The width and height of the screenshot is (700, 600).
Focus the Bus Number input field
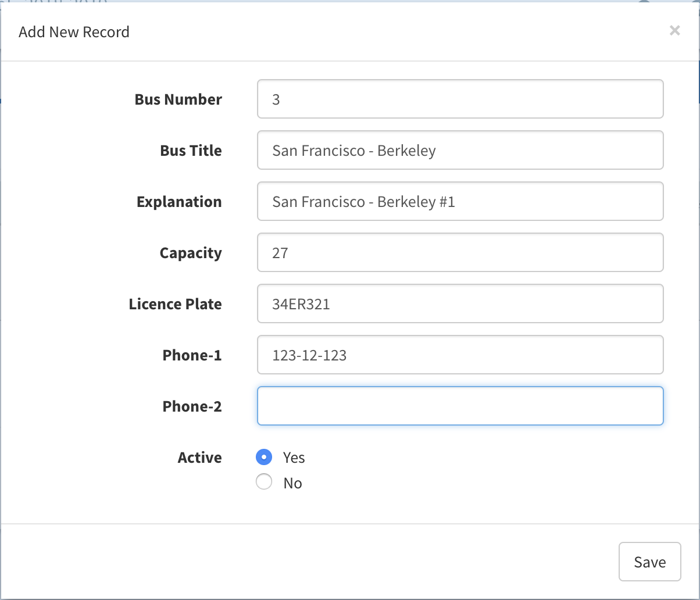click(x=460, y=99)
